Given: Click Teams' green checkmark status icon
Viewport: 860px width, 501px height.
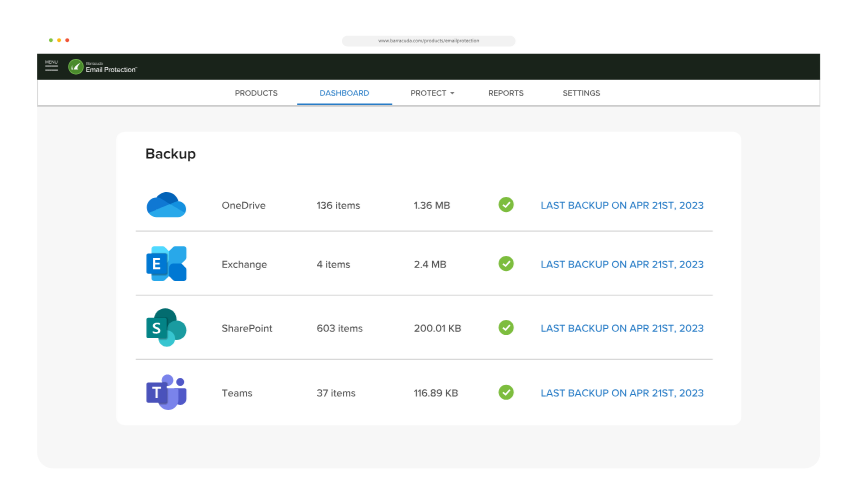Looking at the screenshot, I should 506,392.
